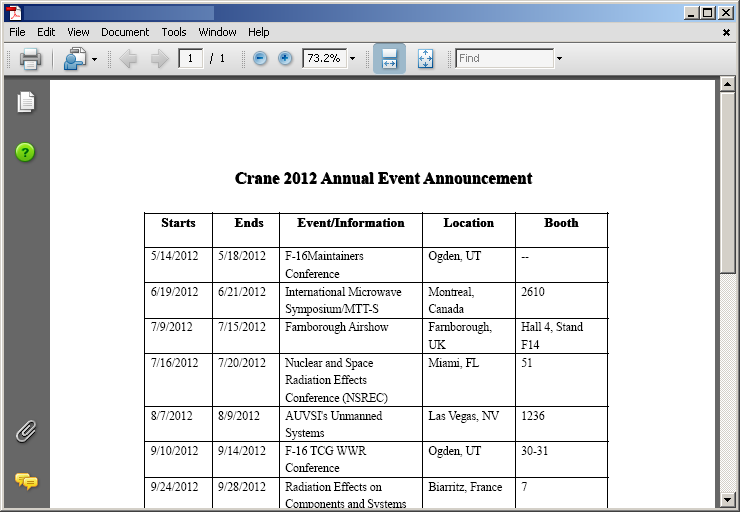Image resolution: width=740 pixels, height=512 pixels.
Task: Expand the collaborate dropdown arrow
Action: [x=94, y=59]
